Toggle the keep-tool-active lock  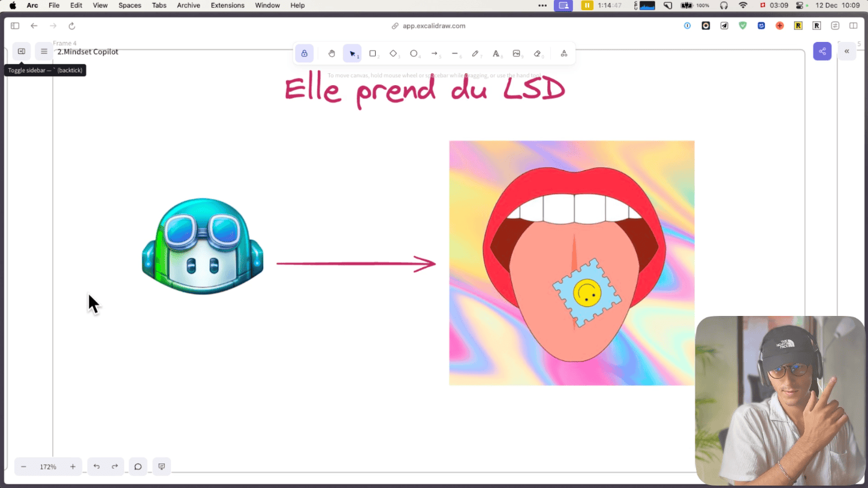305,53
